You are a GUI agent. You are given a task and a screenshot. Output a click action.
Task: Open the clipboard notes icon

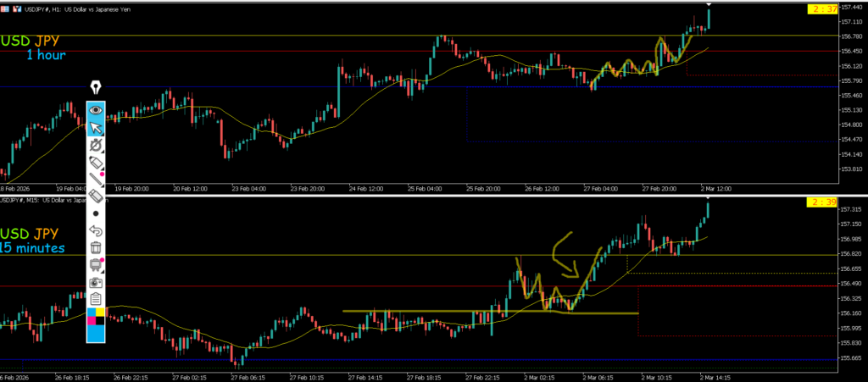point(96,298)
